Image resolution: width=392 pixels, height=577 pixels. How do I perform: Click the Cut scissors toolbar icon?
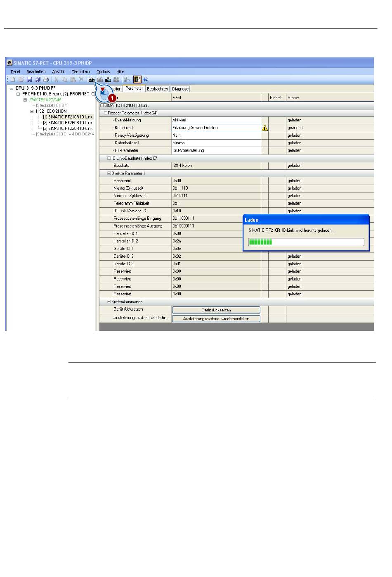(x=57, y=80)
